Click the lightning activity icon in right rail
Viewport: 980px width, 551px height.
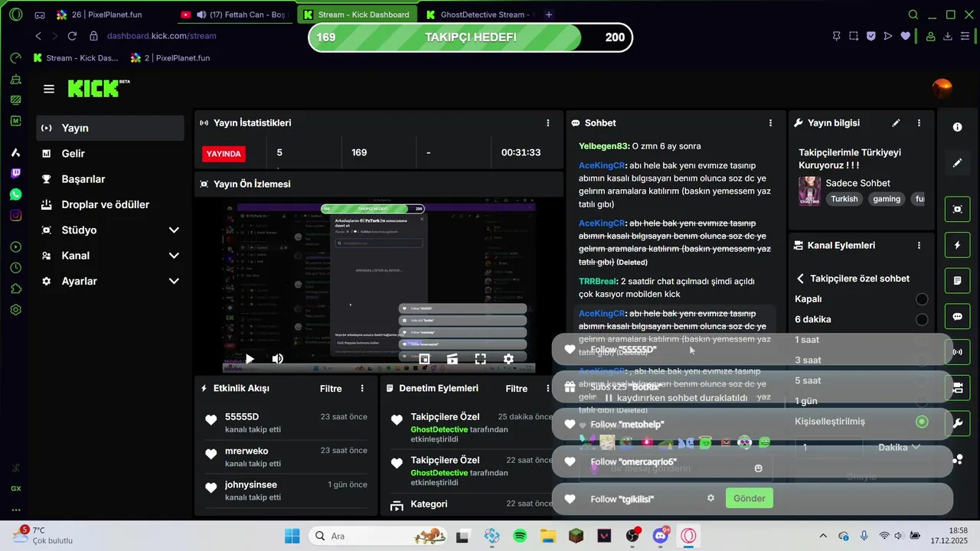[957, 245]
